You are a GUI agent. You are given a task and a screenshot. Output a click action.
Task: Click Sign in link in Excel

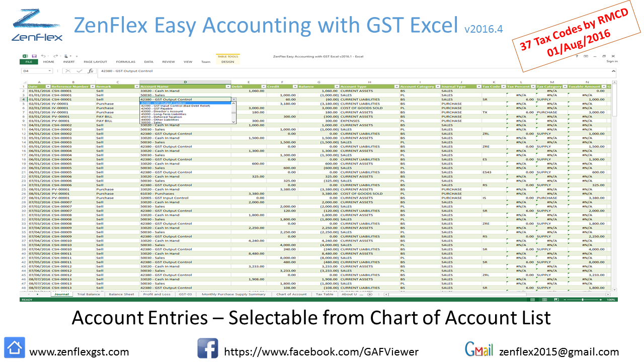(612, 62)
